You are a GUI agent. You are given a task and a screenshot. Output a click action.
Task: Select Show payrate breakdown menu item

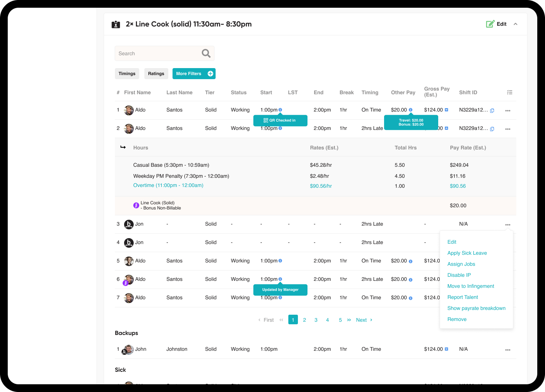476,308
